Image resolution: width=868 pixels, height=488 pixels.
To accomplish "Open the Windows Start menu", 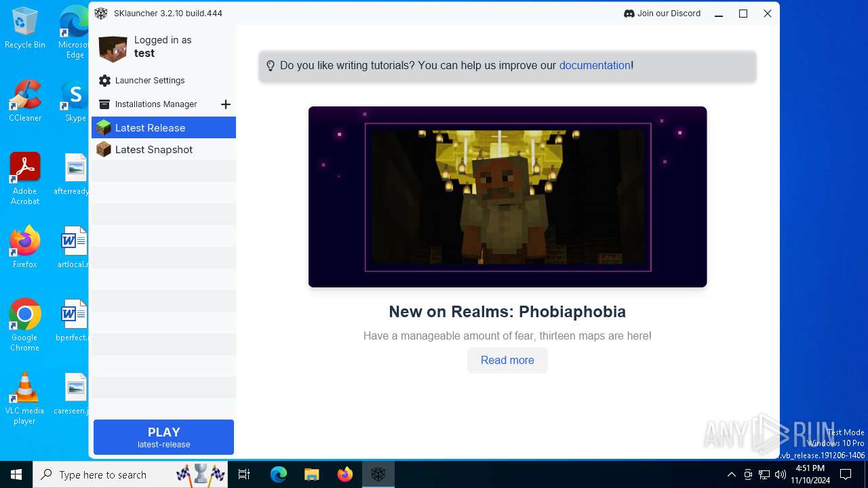I will pos(16,474).
